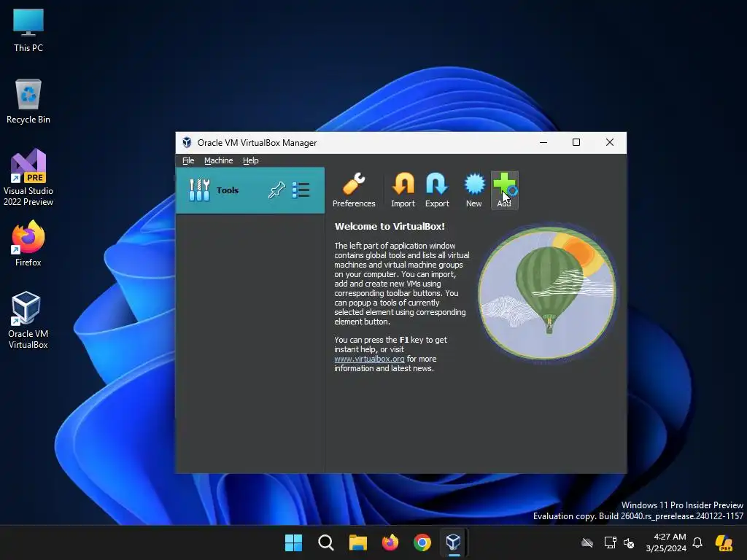Launch Chrome from the taskbar
This screenshot has height=560, width=747.
pos(422,542)
